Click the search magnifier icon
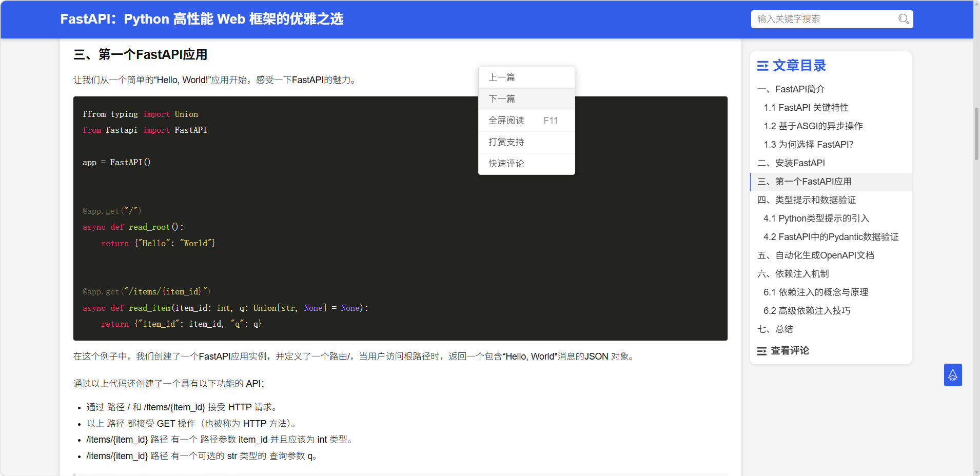Image resolution: width=980 pixels, height=476 pixels. 904,19
